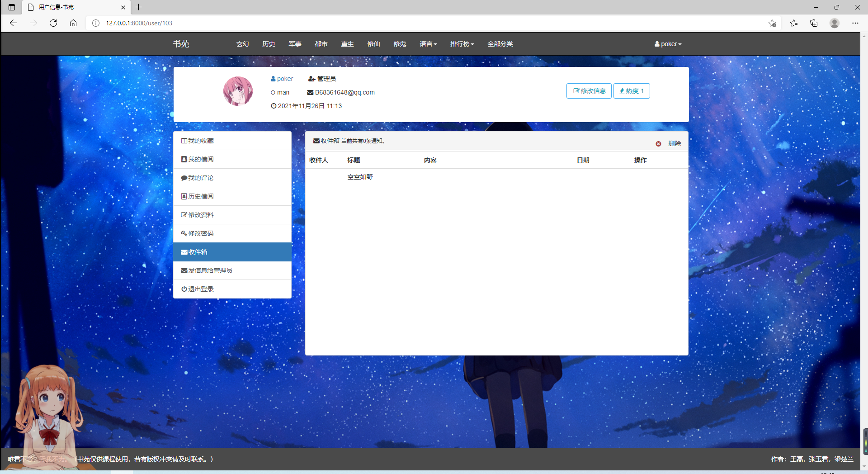The height and width of the screenshot is (474, 868).
Task: Click the 日期 column header
Action: pos(583,160)
